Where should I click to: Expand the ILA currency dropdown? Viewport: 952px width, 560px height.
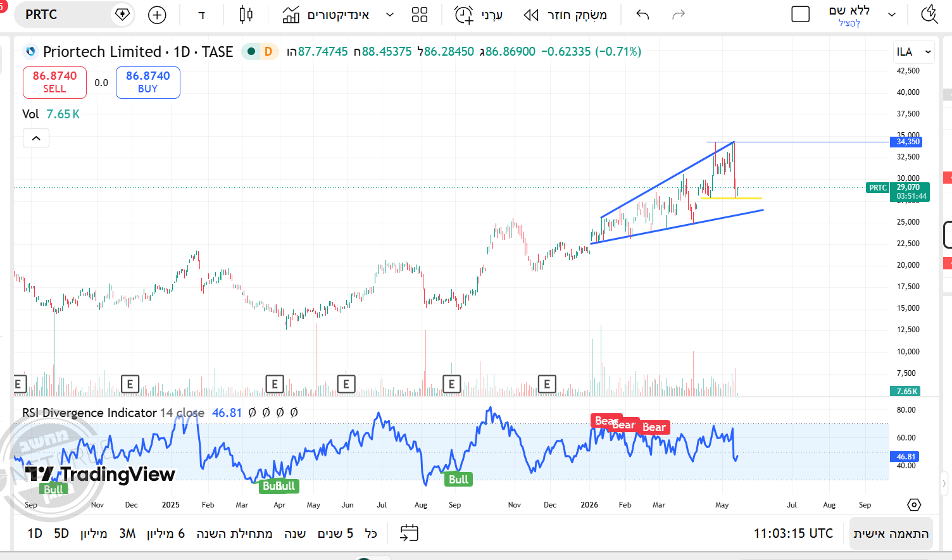point(914,52)
